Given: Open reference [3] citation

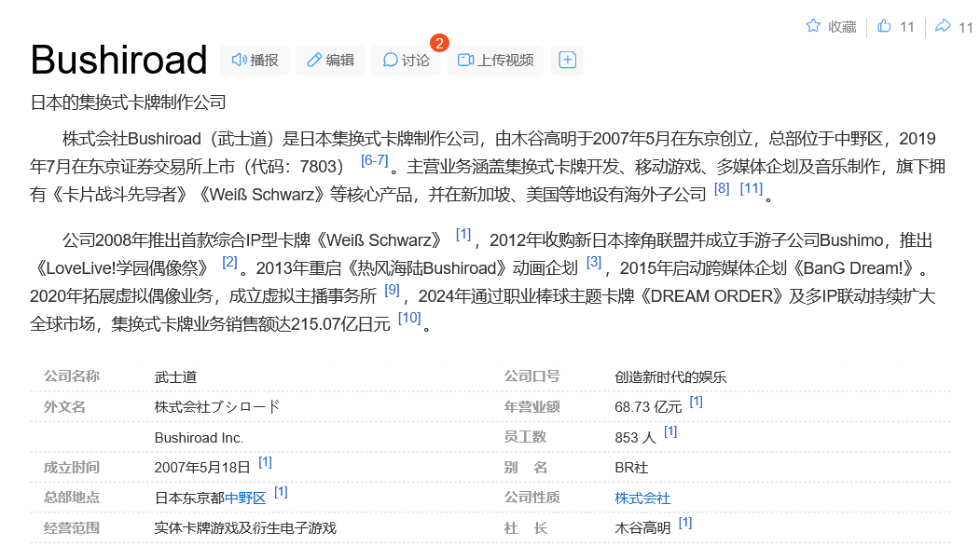Looking at the screenshot, I should tap(594, 262).
